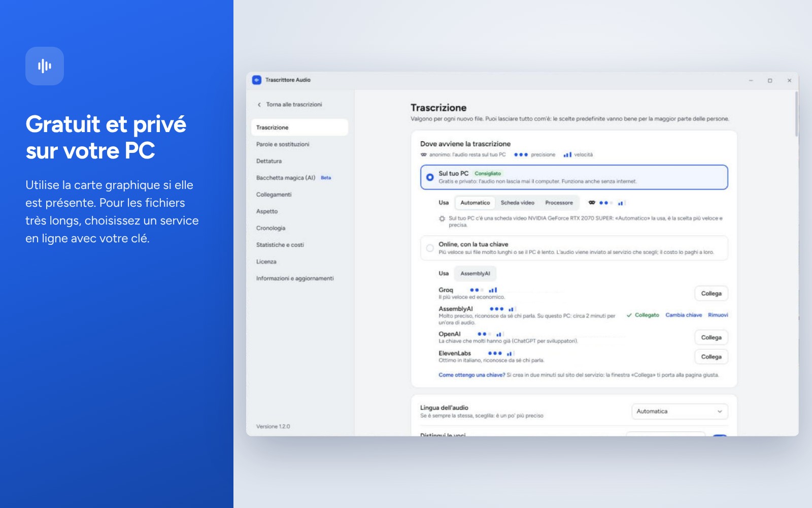Choose Automatico hardware mode
The image size is (812, 508).
[x=475, y=203]
